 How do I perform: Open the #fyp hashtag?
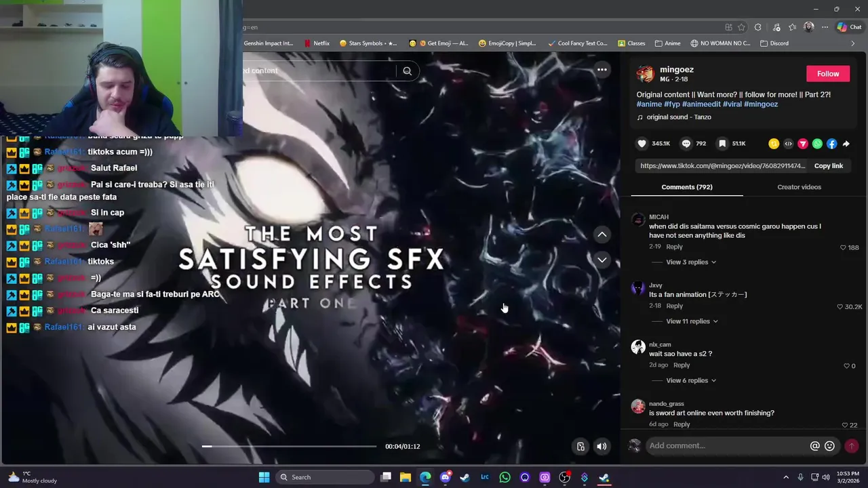tap(672, 104)
